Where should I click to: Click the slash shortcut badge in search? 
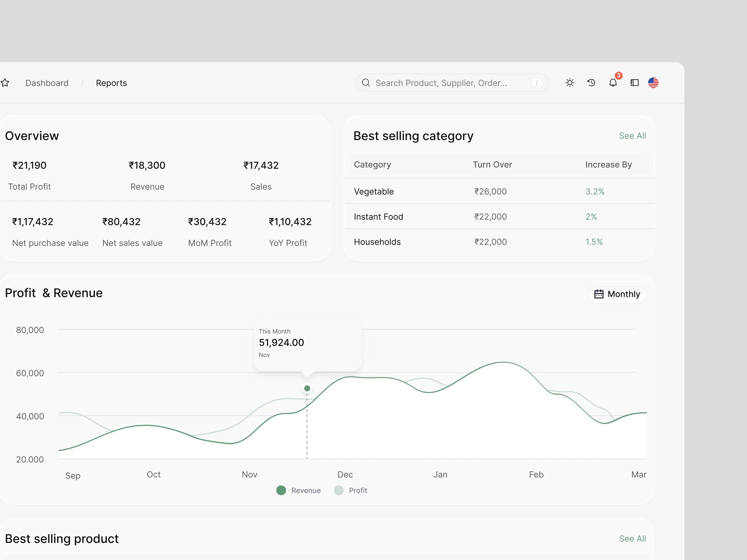click(x=537, y=83)
